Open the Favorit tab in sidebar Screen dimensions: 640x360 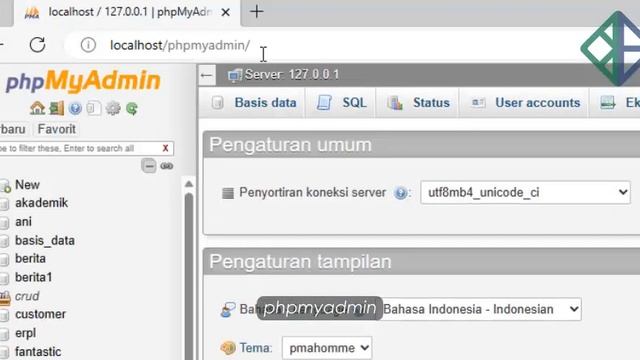pos(57,129)
